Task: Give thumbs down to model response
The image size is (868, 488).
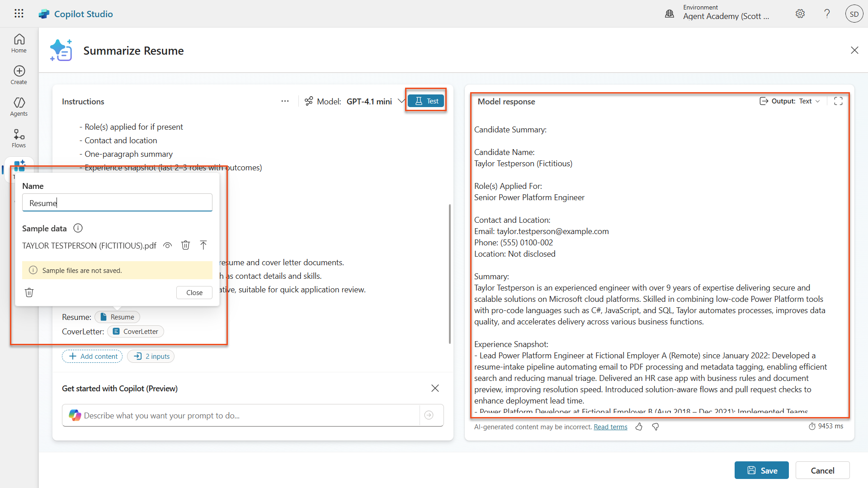Action: (x=656, y=427)
